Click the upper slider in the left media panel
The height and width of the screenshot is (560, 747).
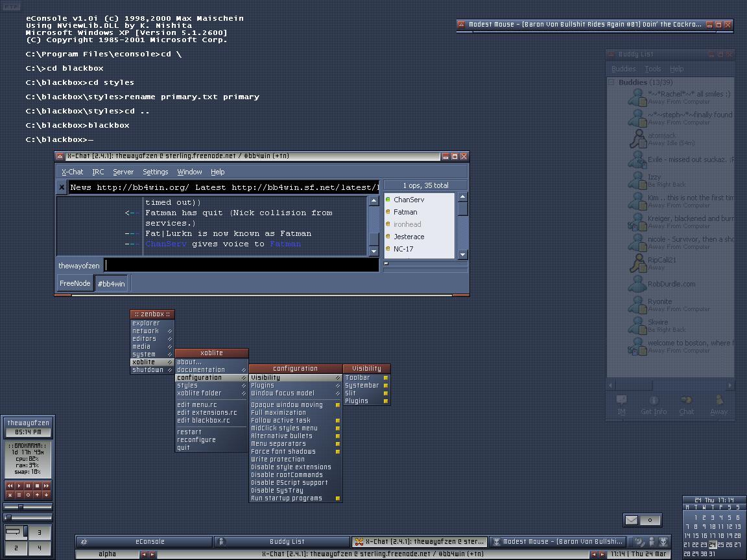click(x=28, y=507)
